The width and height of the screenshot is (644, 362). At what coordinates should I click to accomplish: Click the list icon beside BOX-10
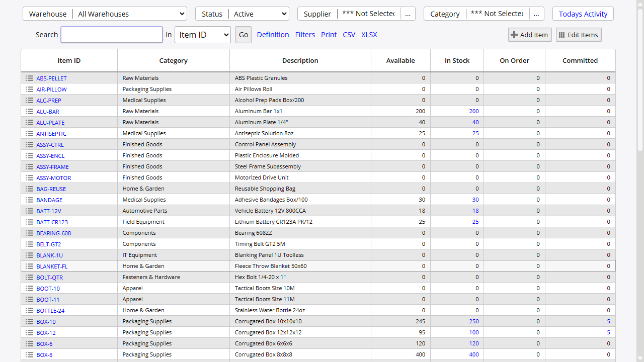point(29,322)
